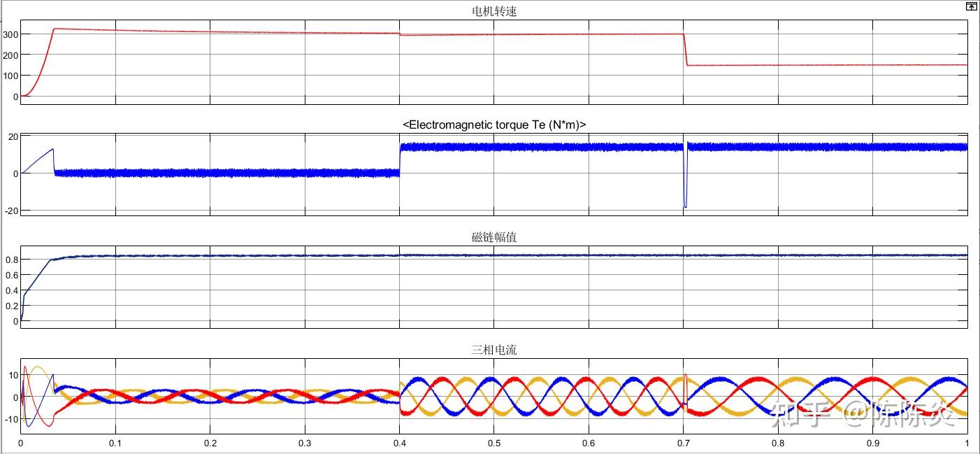Screen dimensions: 980x454
Task: Click the -20 tick on torque plot y-axis
Action: (x=10, y=211)
